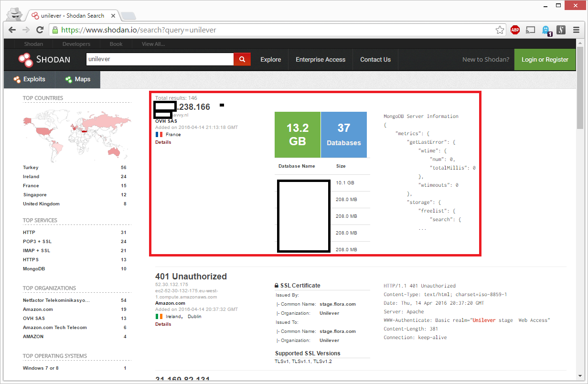
Task: Click the Cast extension icon
Action: [530, 30]
